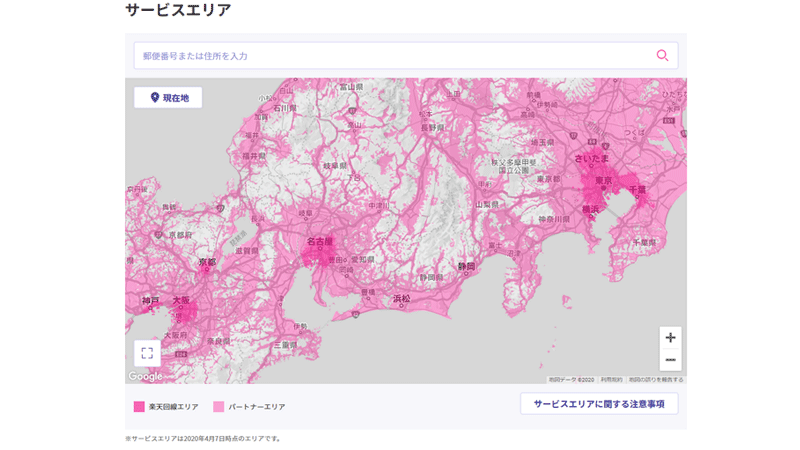Click the 奈良県 label on the map
The height and width of the screenshot is (450, 800).
pyautogui.click(x=218, y=341)
